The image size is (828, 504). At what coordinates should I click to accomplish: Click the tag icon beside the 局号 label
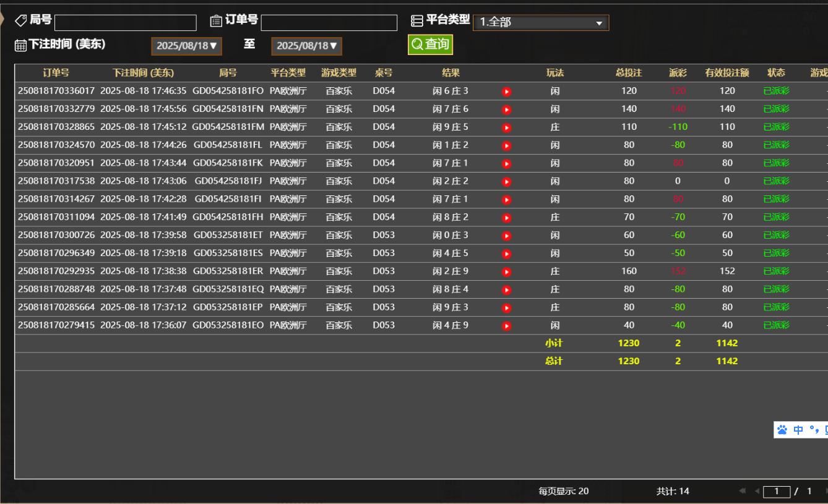(x=20, y=20)
